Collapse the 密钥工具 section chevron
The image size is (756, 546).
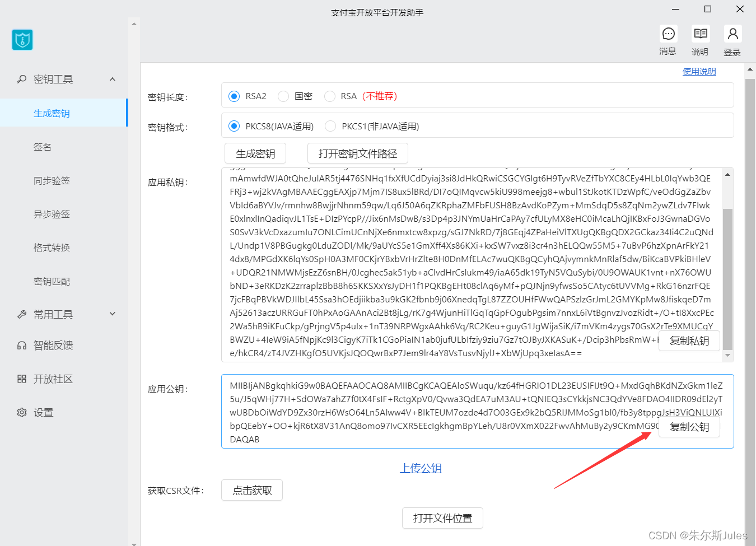(113, 80)
